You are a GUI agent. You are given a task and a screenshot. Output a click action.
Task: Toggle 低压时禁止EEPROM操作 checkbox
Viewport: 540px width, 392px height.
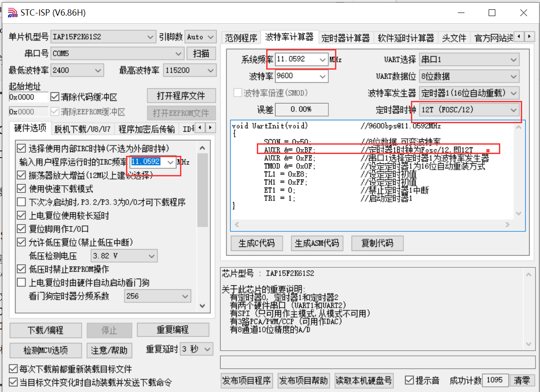(21, 269)
